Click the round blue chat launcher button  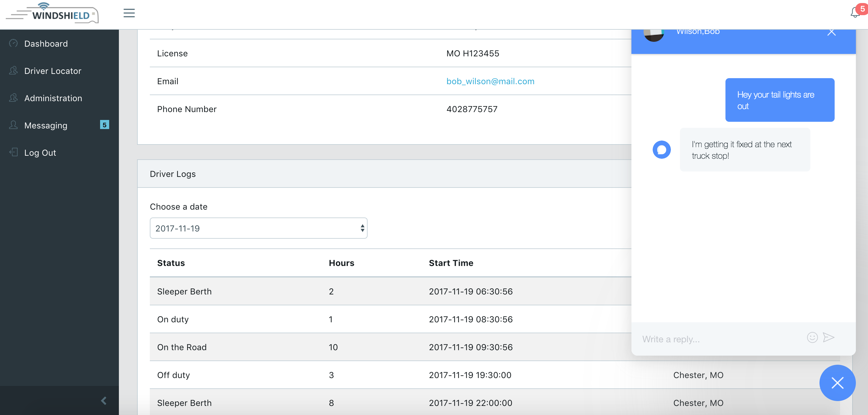[x=837, y=383]
